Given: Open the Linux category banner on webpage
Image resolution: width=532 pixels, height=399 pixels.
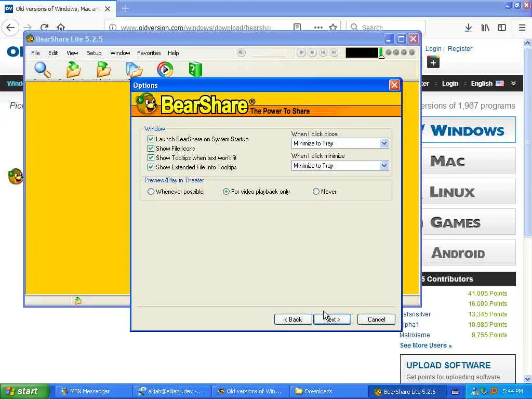Looking at the screenshot, I should click(x=469, y=192).
